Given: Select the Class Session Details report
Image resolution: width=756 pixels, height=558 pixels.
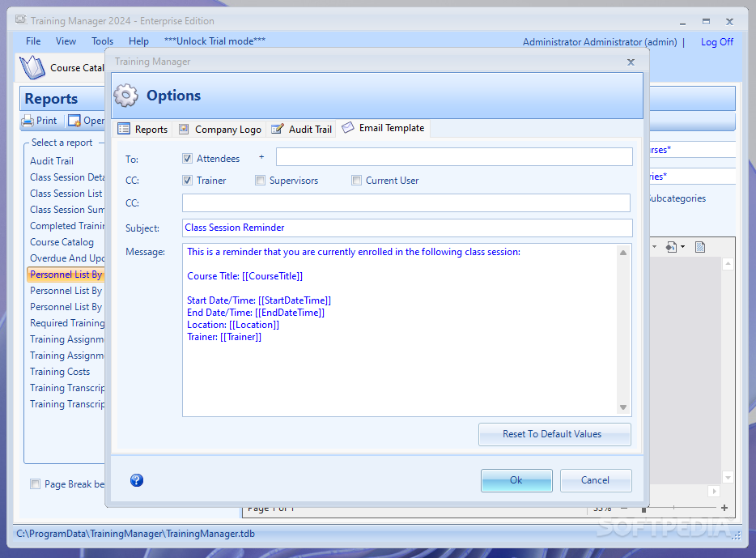Looking at the screenshot, I should tap(67, 177).
